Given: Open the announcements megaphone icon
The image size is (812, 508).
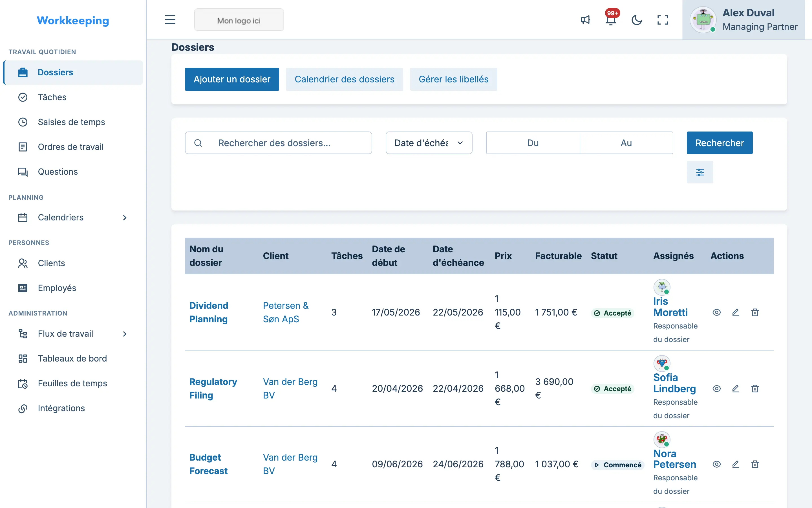Looking at the screenshot, I should [x=585, y=20].
